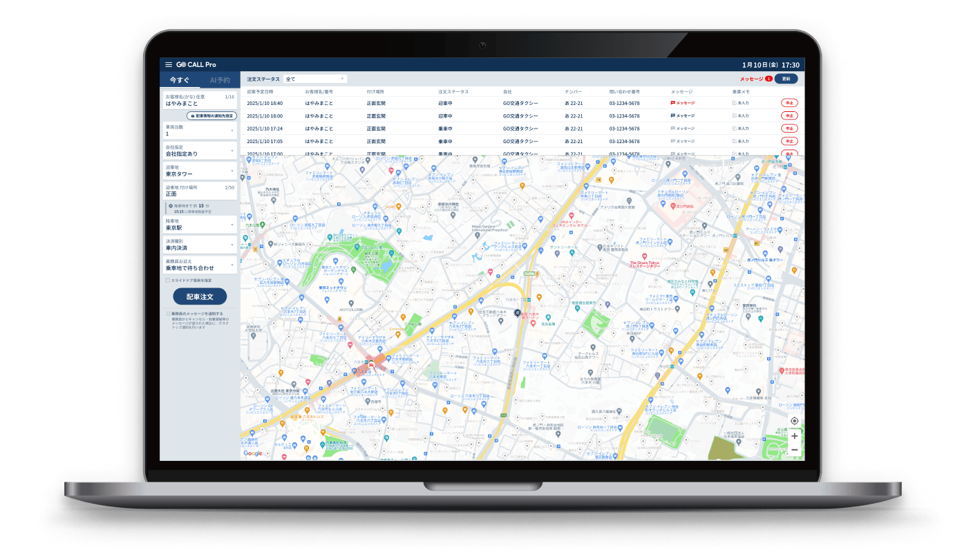Click 乗車メモ column header
980x557 pixels.
tap(742, 91)
